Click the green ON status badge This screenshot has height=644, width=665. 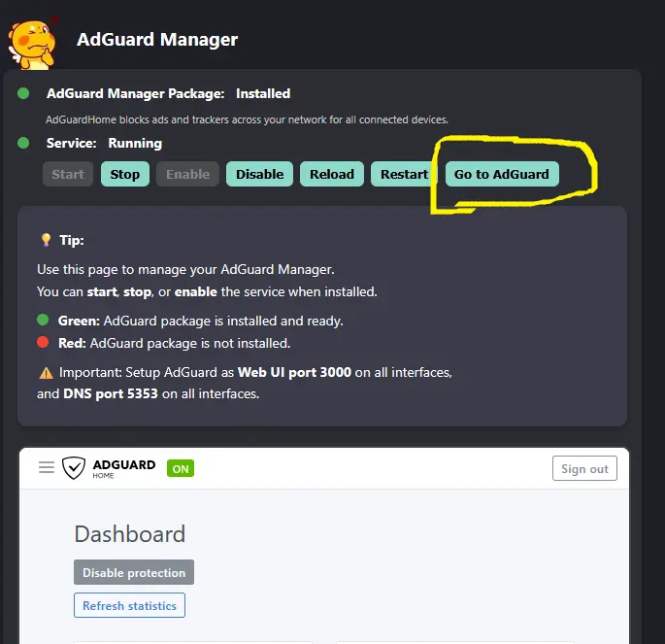[181, 468]
